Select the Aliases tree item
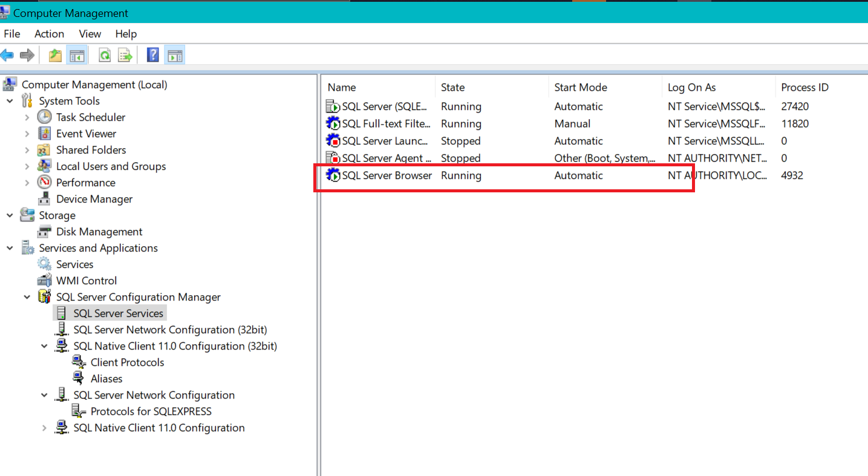The height and width of the screenshot is (476, 868). click(106, 379)
